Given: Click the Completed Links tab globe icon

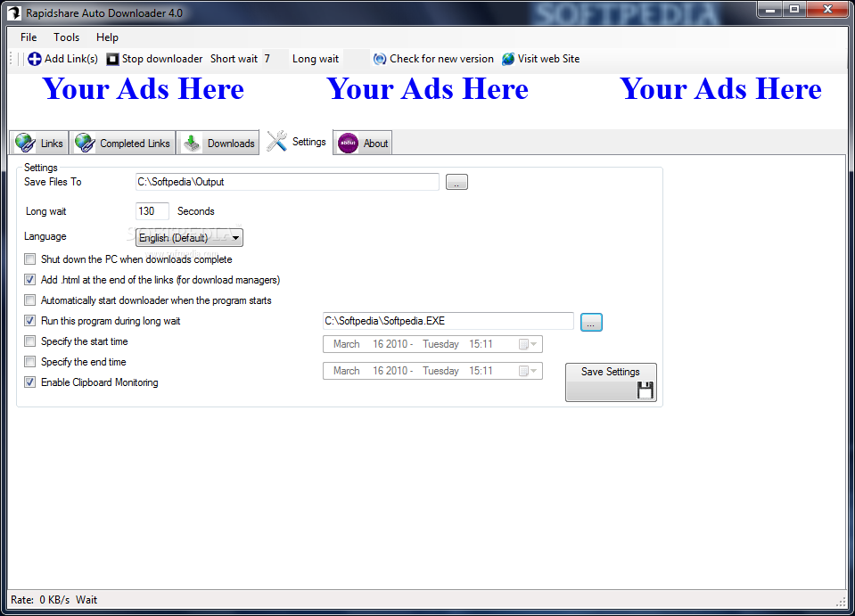Looking at the screenshot, I should click(x=85, y=143).
